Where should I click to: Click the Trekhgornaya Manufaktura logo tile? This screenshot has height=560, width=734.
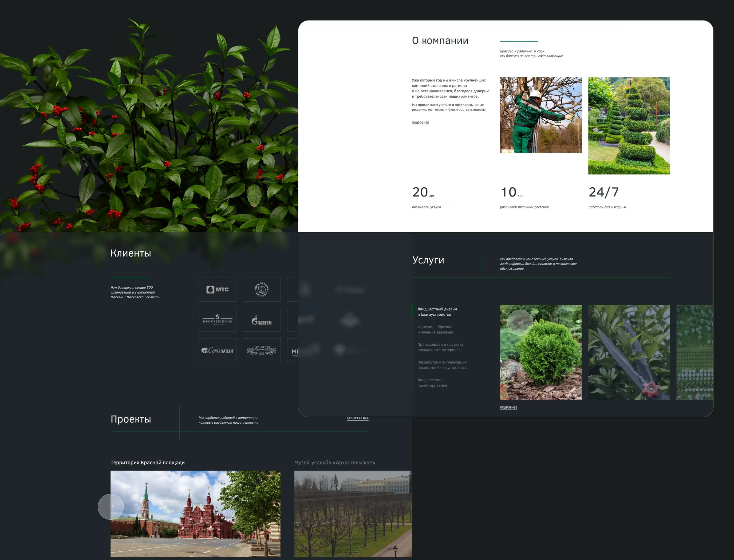(261, 350)
